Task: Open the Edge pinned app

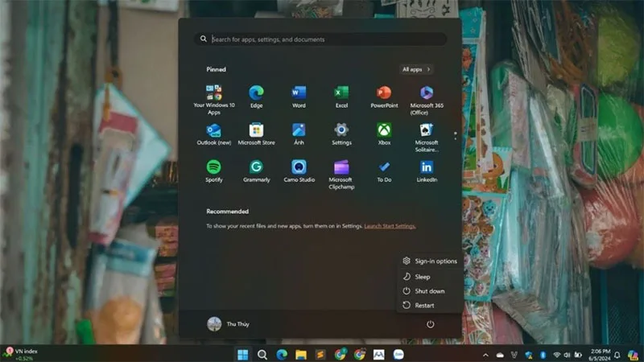Action: coord(256,96)
